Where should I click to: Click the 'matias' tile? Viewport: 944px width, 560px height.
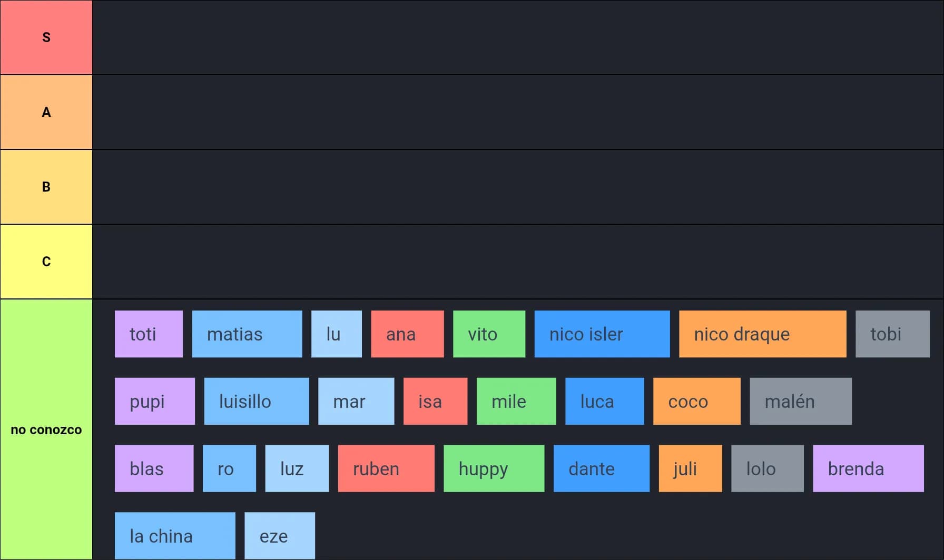[x=247, y=334]
